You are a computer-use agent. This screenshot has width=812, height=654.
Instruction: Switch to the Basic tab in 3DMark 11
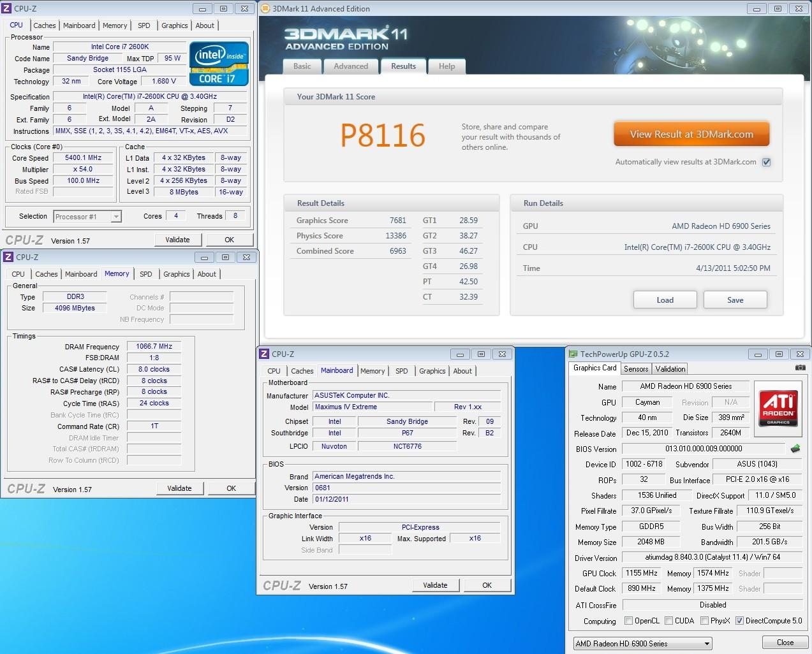pyautogui.click(x=302, y=66)
